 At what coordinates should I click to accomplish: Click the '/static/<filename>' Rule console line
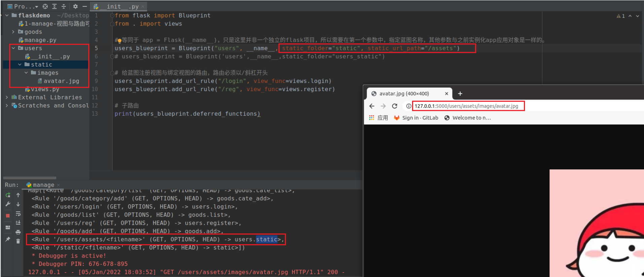point(138,248)
